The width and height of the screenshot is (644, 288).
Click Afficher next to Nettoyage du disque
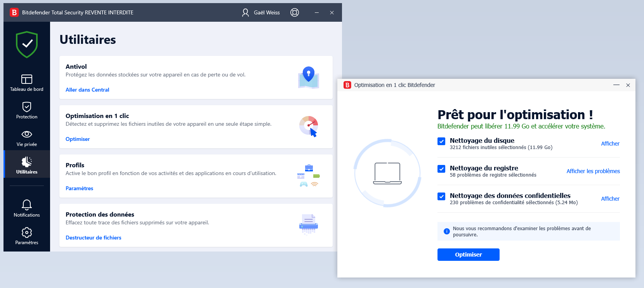(x=610, y=144)
